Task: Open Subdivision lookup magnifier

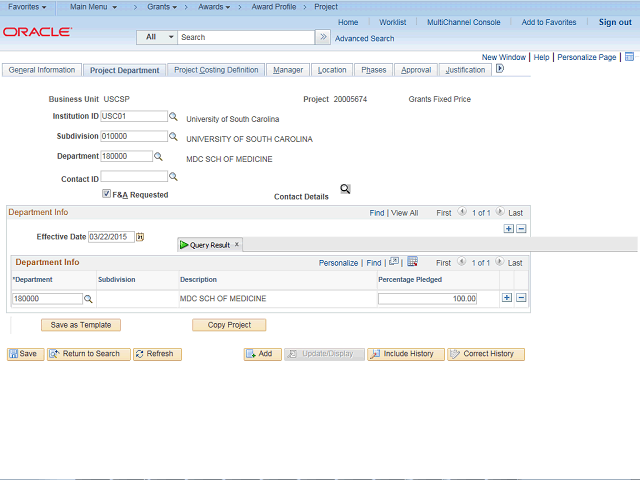Action: [x=173, y=136]
